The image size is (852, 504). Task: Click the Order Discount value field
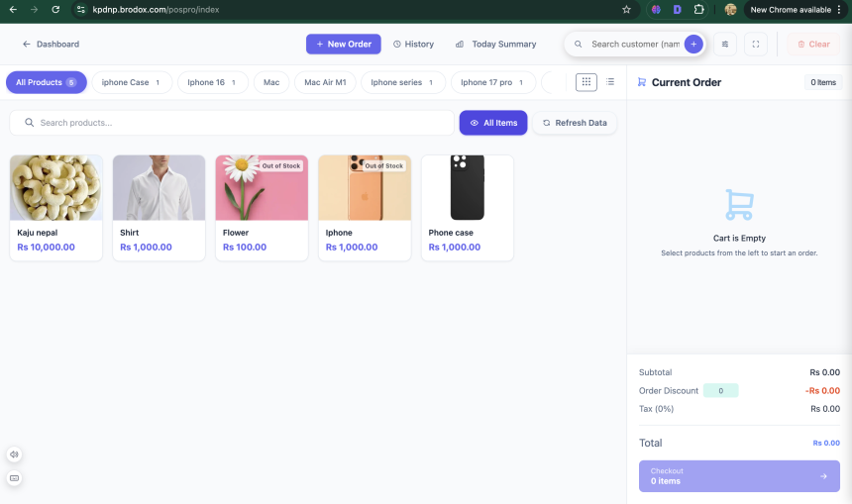pyautogui.click(x=720, y=390)
